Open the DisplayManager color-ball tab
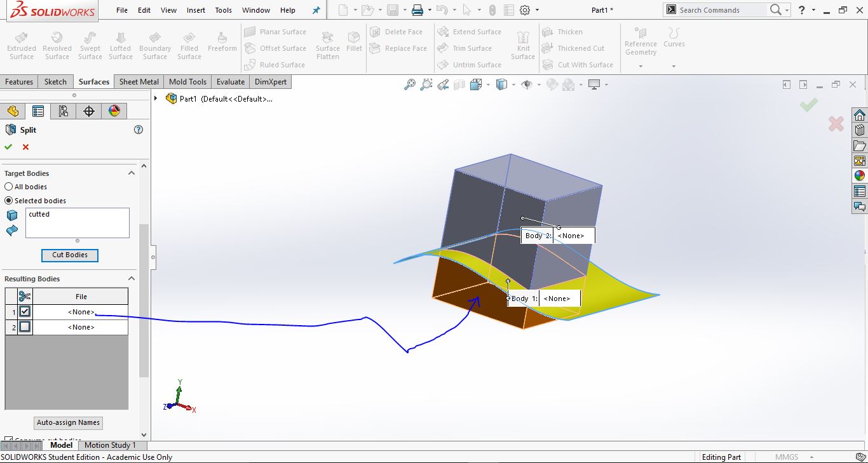This screenshot has width=868, height=463. point(114,111)
